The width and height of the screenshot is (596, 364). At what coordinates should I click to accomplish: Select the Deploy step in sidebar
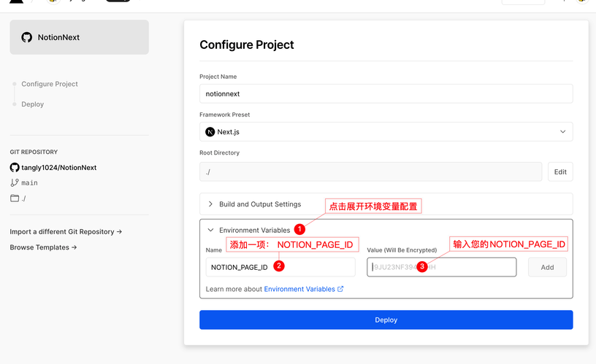tap(33, 104)
